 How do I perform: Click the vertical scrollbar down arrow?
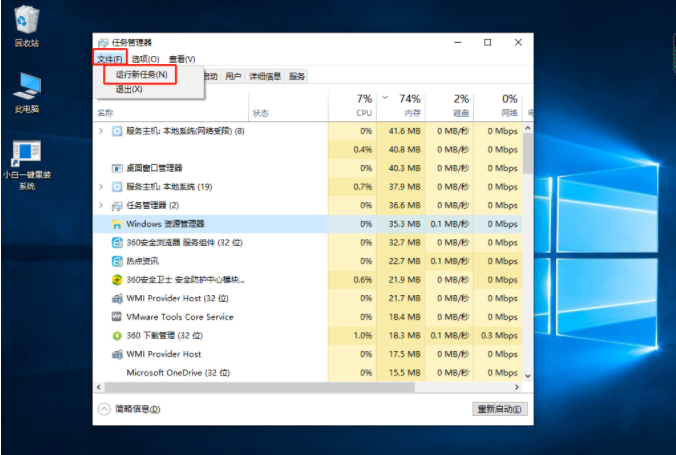[x=528, y=376]
